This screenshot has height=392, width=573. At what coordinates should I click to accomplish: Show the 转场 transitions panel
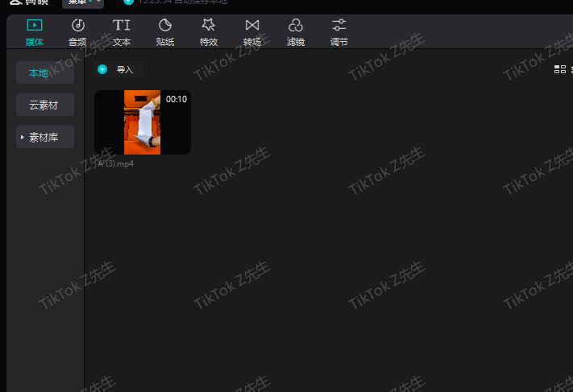252,32
